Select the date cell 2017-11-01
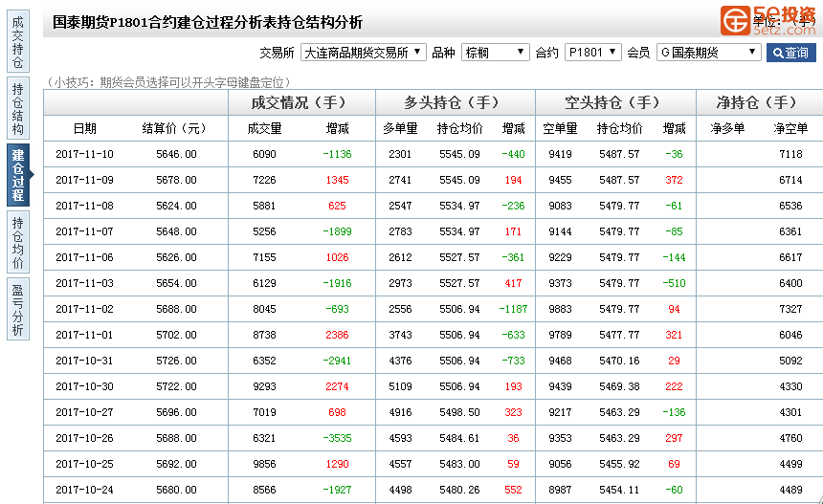 point(84,335)
